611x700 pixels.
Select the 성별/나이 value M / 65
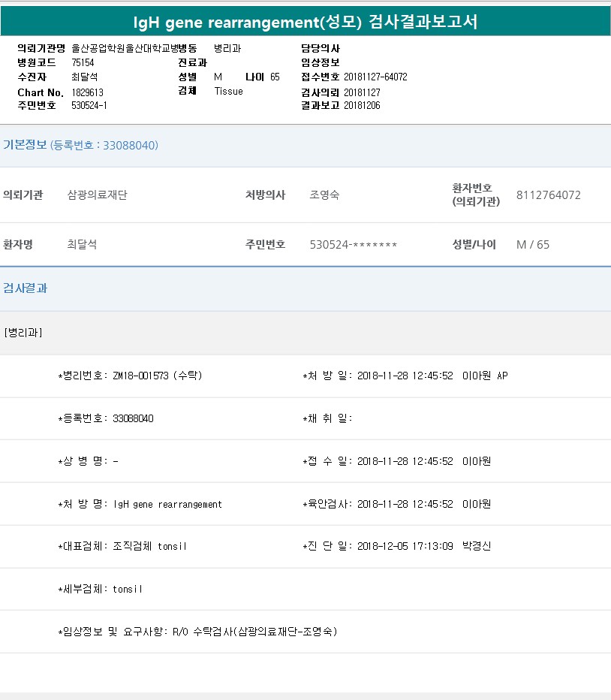[532, 245]
